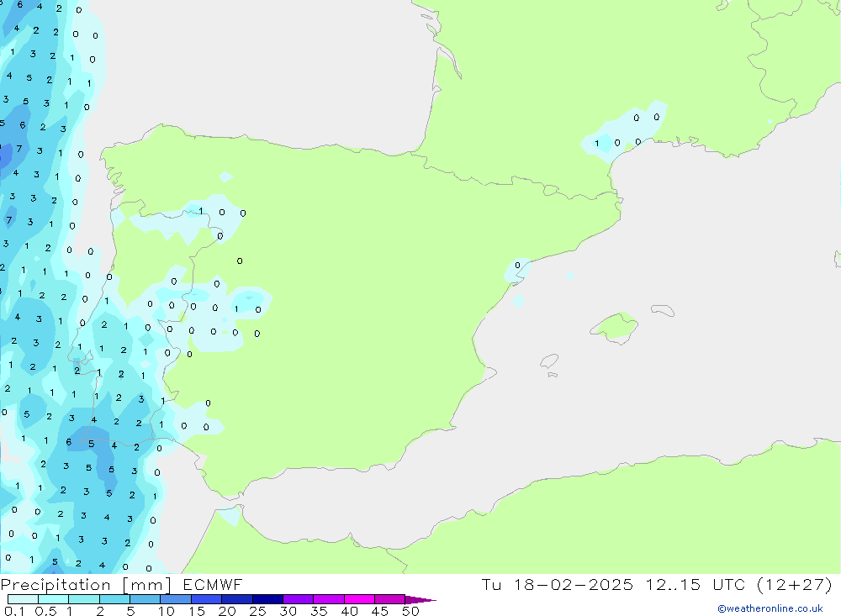
Task: Click the 1–2 mm legend color box
Action: pos(84,599)
